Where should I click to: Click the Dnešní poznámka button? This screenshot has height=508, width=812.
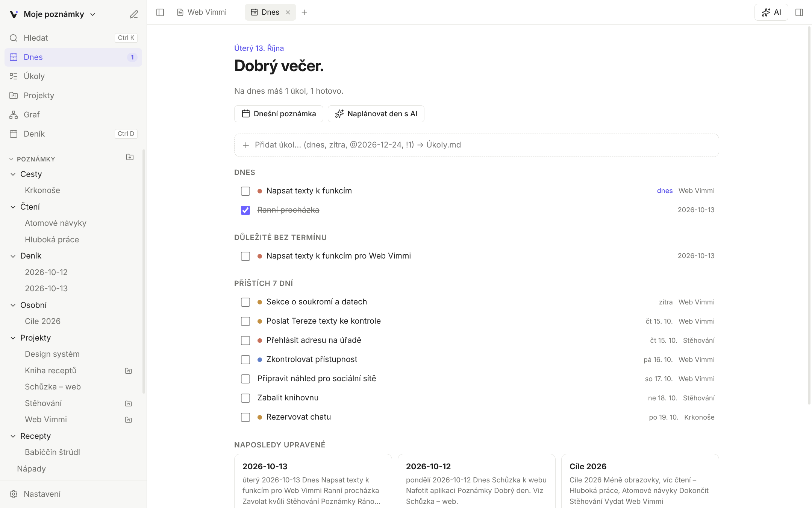click(x=279, y=114)
